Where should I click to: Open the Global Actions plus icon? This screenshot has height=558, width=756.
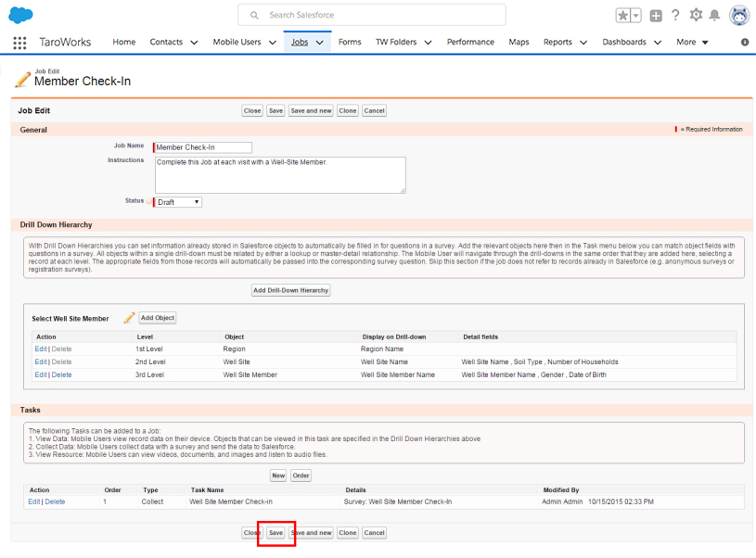pos(656,16)
